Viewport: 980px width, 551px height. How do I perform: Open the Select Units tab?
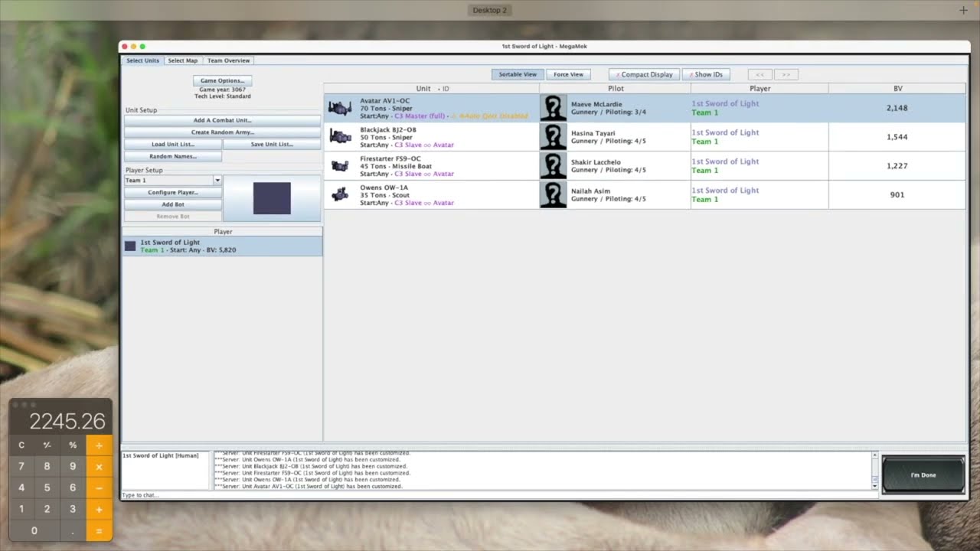(142, 60)
